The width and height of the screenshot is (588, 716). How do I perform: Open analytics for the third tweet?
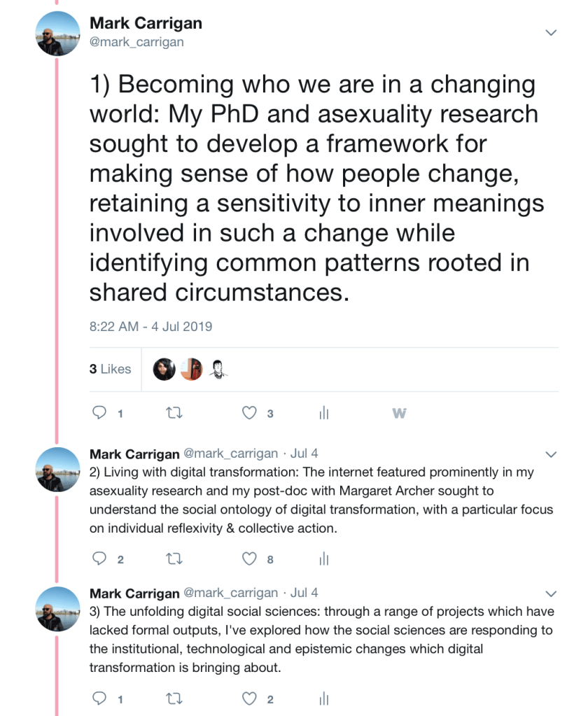click(323, 699)
